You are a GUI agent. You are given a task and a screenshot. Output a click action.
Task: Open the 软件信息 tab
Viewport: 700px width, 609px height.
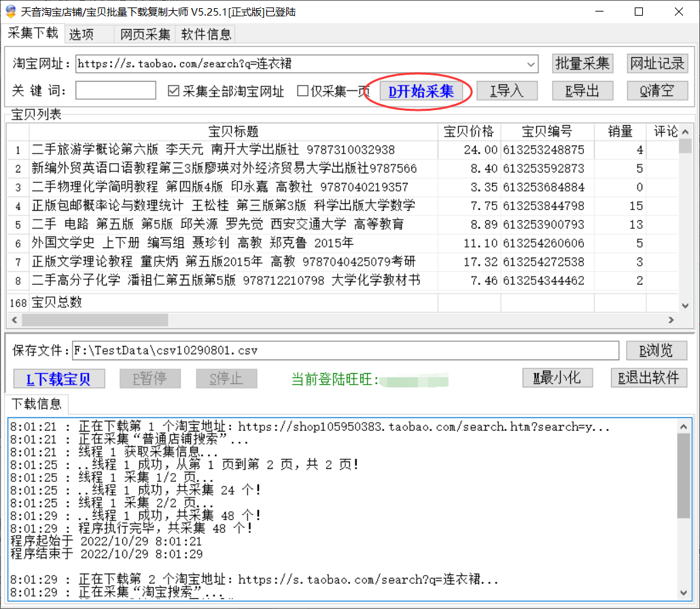click(x=207, y=35)
